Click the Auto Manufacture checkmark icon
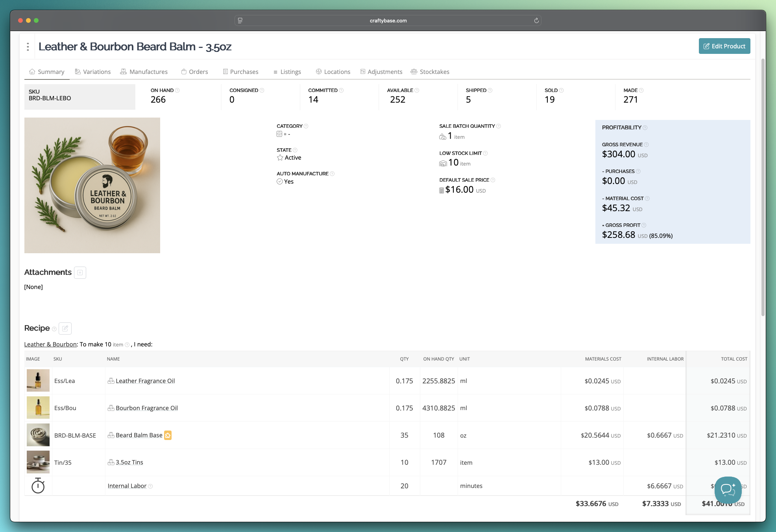Screen dimensions: 776x532 pyautogui.click(x=280, y=181)
